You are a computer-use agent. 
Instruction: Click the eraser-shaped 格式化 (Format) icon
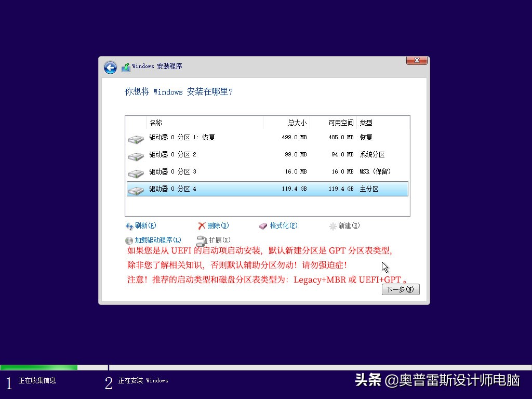click(x=263, y=225)
